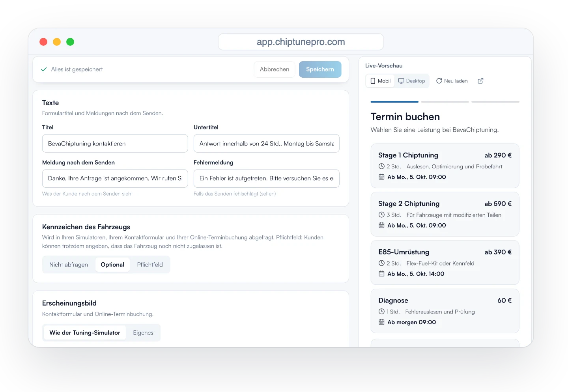Focus the Fehlermeldung input field
This screenshot has height=392, width=568.
(267, 179)
